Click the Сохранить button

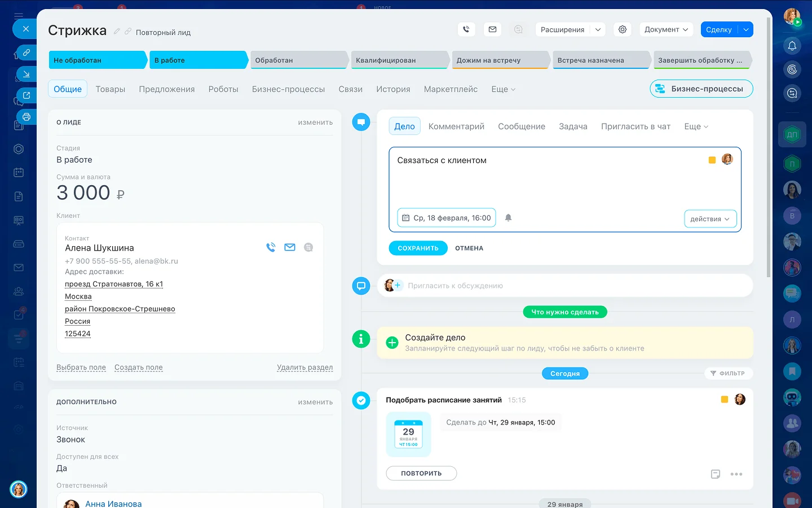click(x=418, y=248)
